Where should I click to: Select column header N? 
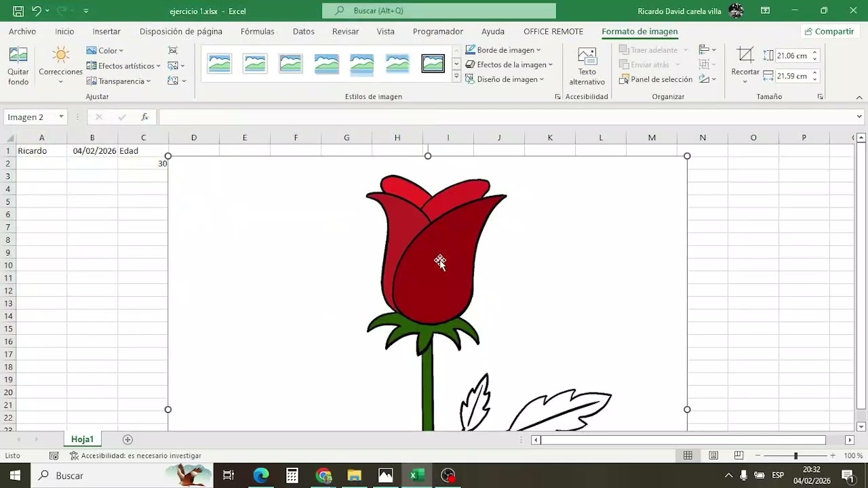(703, 138)
